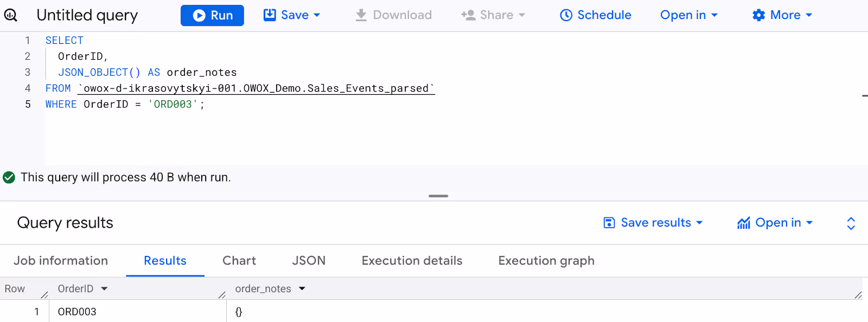Open the order_notes column sort menu
The height and width of the screenshot is (322, 868).
click(302, 289)
